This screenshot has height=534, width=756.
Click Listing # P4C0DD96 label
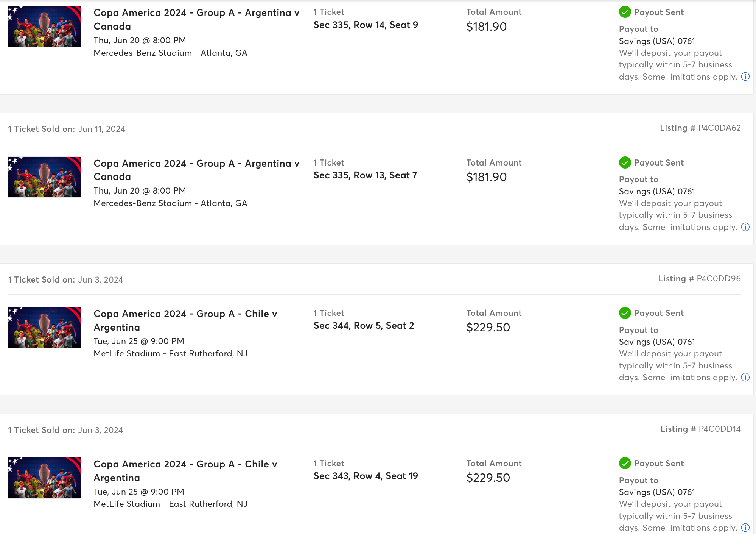(x=700, y=279)
